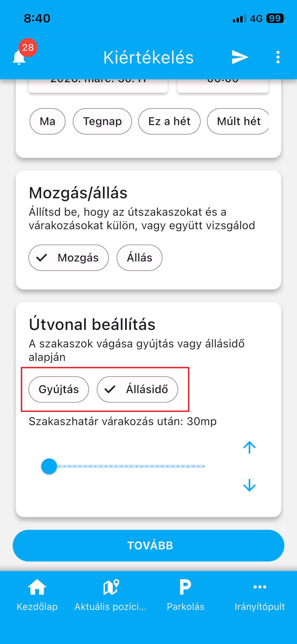297x644 pixels.
Task: Toggle the Állásidő chip
Action: tap(137, 389)
